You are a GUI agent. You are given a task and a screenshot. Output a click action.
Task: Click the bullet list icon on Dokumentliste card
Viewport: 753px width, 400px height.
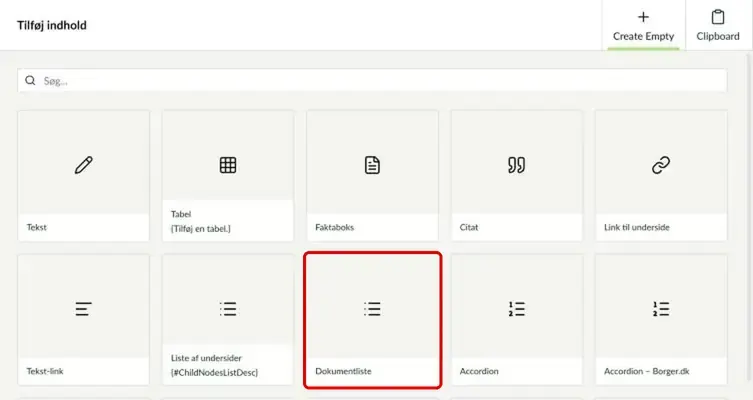tap(372, 309)
